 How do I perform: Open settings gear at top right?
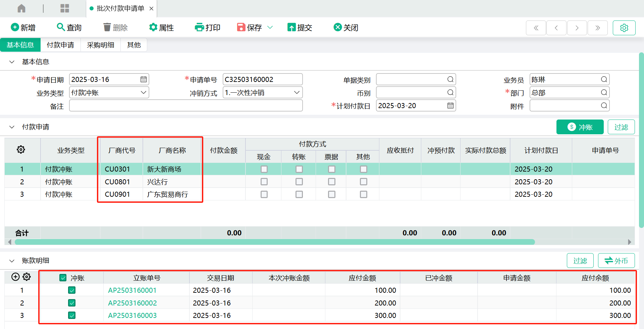click(x=624, y=28)
